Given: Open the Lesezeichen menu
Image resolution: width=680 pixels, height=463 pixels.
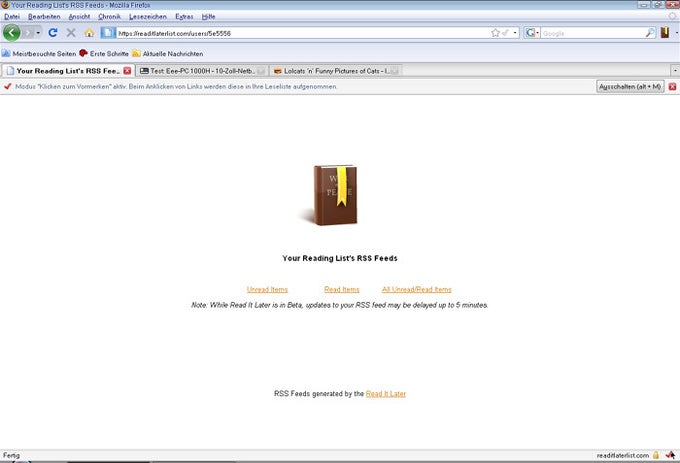Looking at the screenshot, I should click(147, 16).
